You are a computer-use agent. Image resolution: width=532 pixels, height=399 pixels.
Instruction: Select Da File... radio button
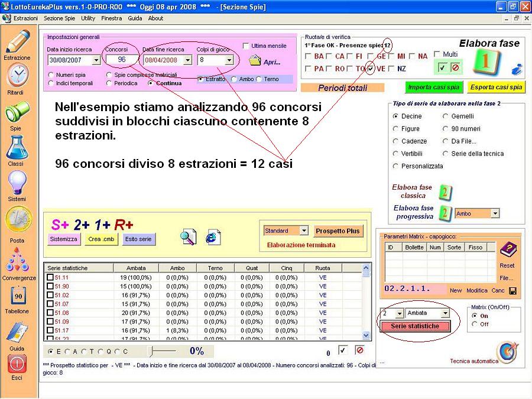click(x=446, y=141)
